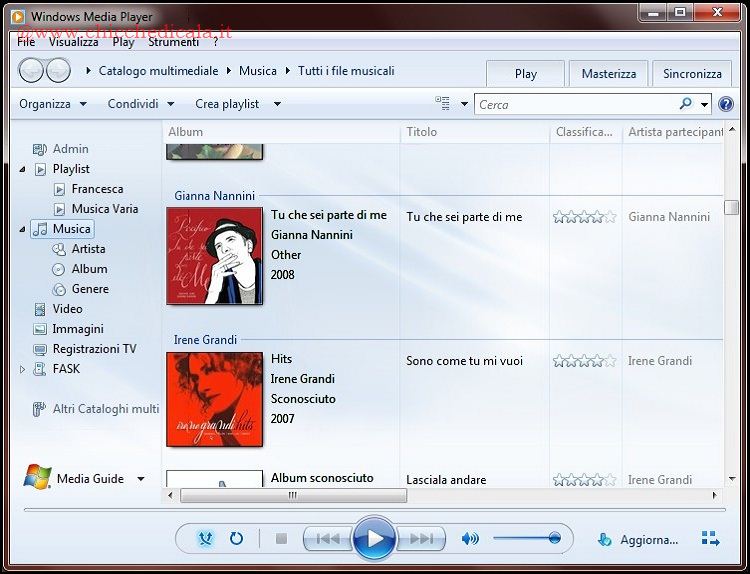Switch to Now Playing view icon
The height and width of the screenshot is (574, 750).
click(x=711, y=539)
